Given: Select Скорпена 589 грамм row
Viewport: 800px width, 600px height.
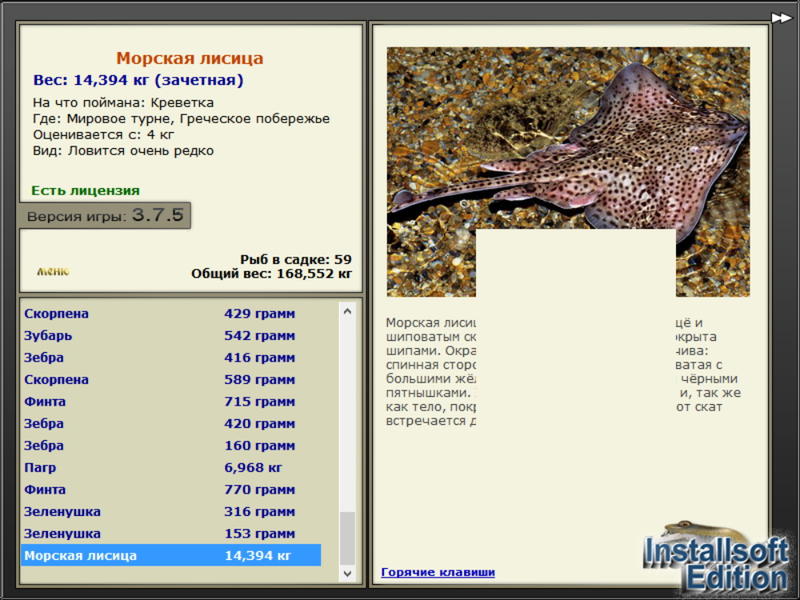Looking at the screenshot, I should coord(171,379).
